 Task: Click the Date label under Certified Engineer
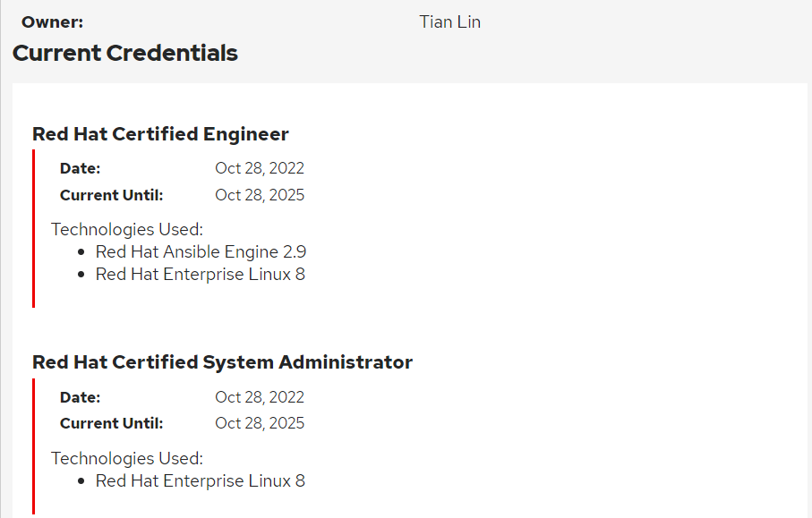[x=81, y=168]
